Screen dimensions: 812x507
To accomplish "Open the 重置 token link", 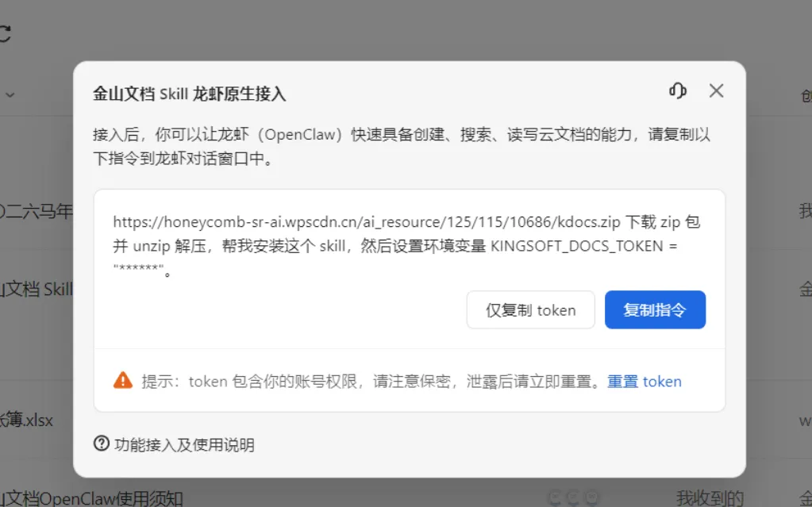I will coord(645,382).
